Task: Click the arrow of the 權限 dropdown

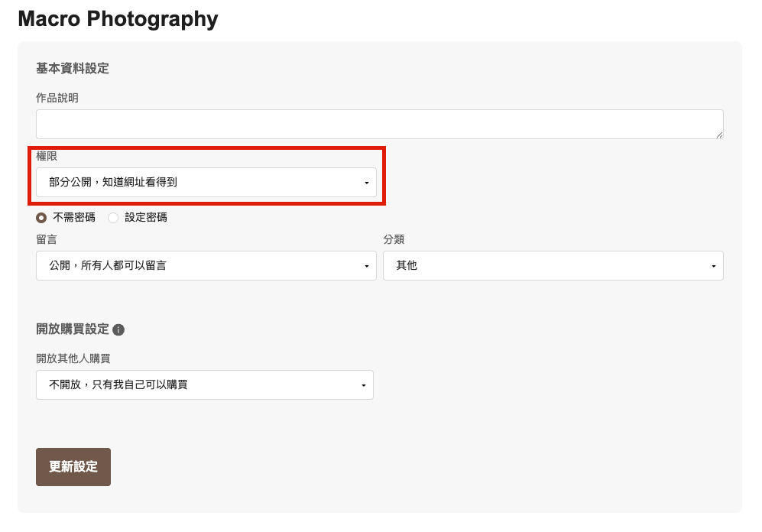Action: (366, 183)
